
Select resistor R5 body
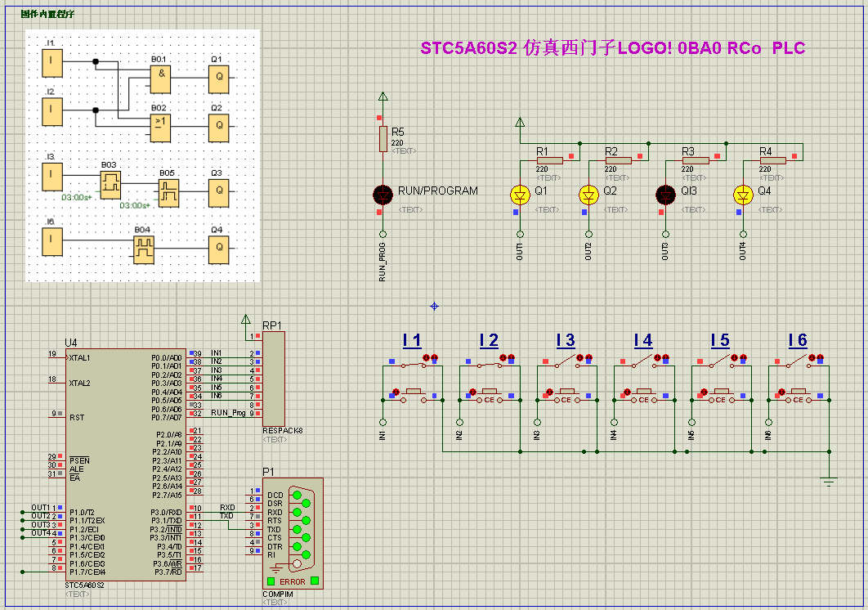pos(383,138)
